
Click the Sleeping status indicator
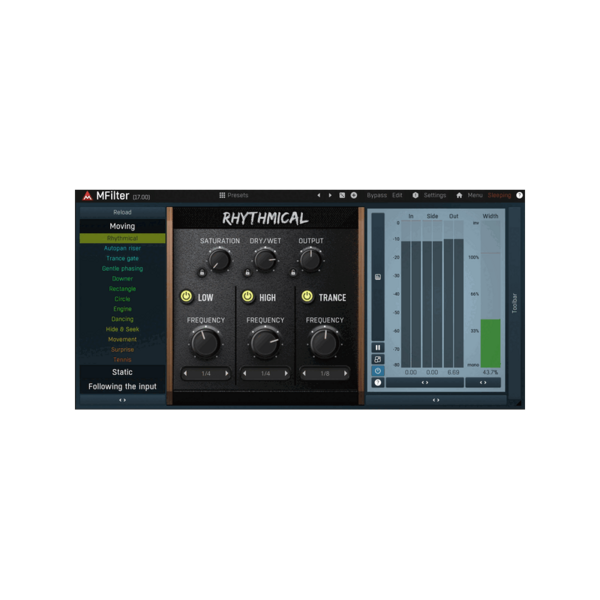(499, 196)
